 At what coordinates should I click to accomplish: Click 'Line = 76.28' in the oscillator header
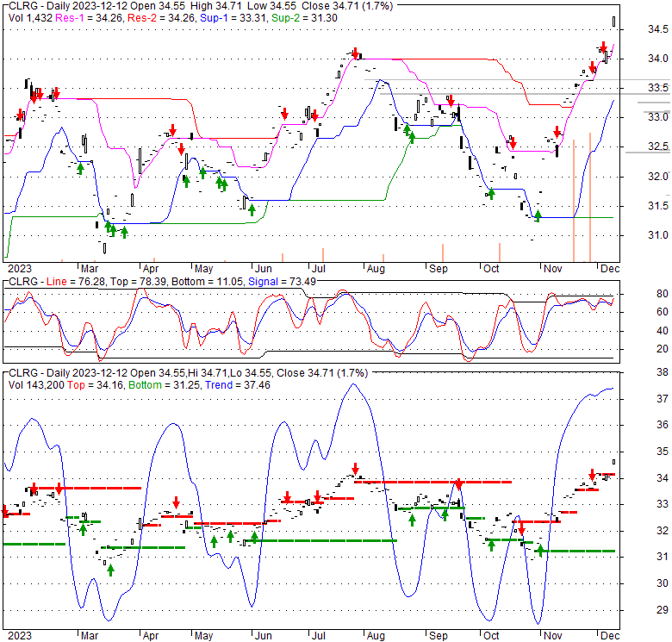click(x=77, y=282)
